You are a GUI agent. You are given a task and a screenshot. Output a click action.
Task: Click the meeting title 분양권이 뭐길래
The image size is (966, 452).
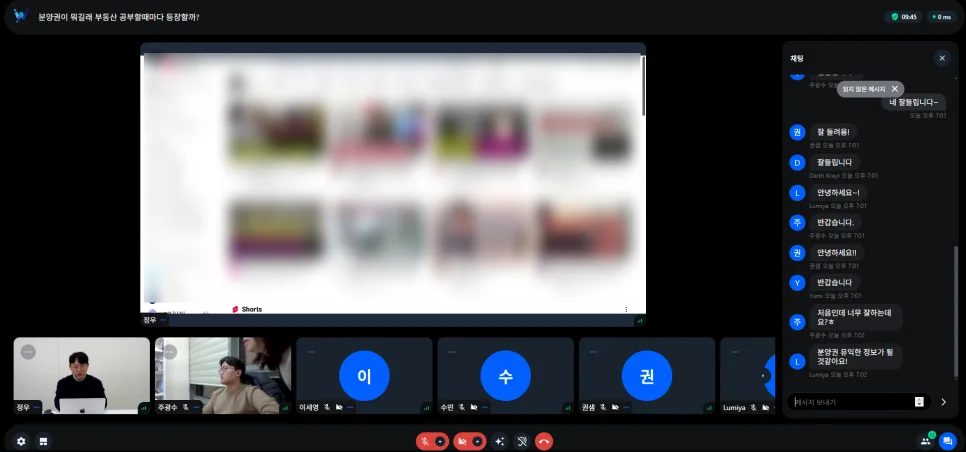[x=118, y=17]
